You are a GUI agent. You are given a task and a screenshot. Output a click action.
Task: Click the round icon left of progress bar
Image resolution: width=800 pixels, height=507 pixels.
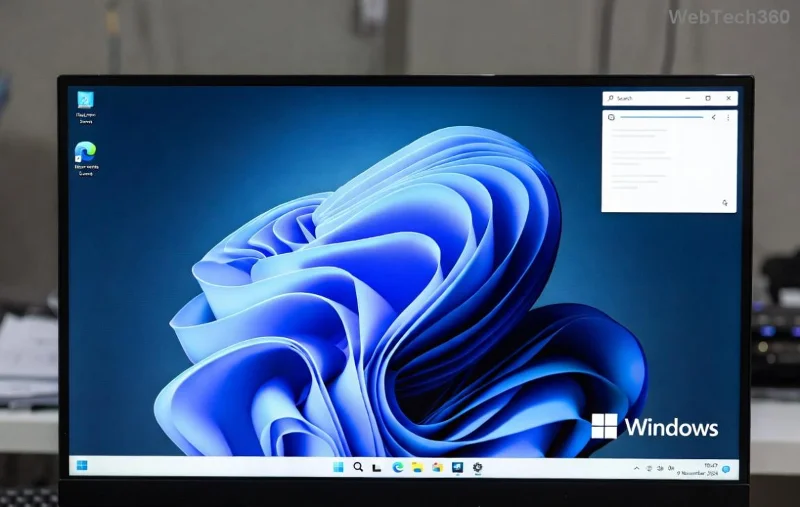click(x=611, y=117)
